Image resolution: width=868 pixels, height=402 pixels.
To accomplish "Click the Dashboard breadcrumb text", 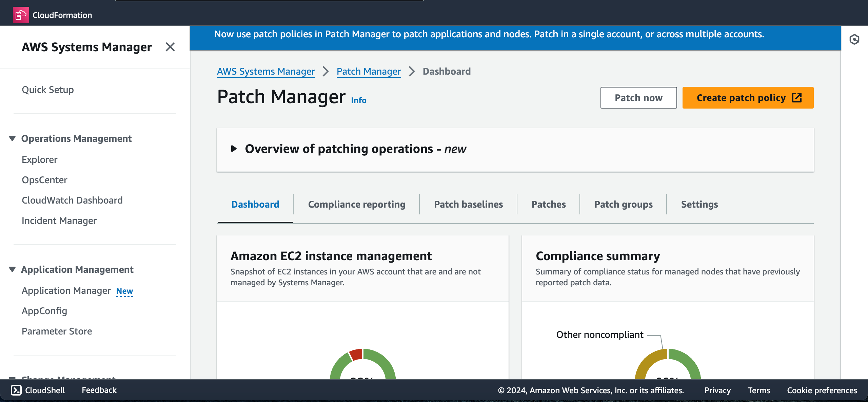I will pyautogui.click(x=447, y=71).
